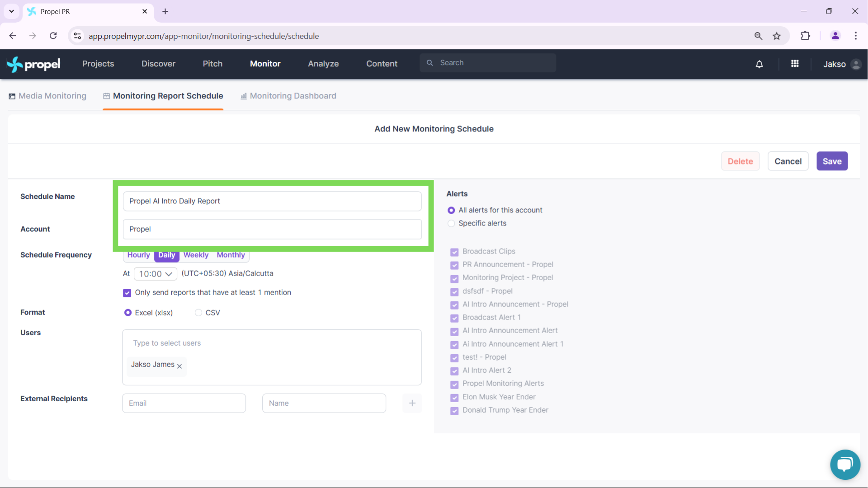Open browser extensions menu
868x488 pixels.
coord(805,36)
